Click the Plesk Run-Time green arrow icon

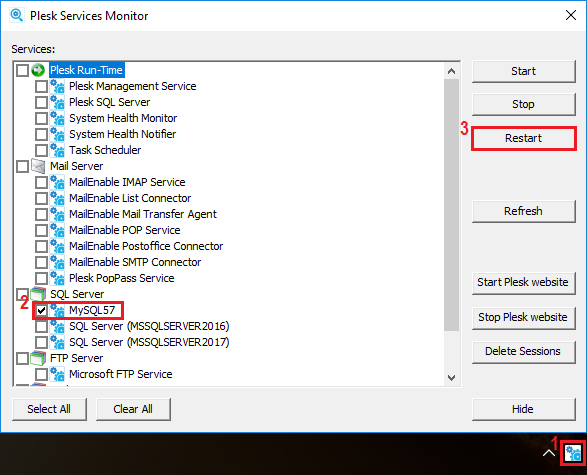pos(38,70)
